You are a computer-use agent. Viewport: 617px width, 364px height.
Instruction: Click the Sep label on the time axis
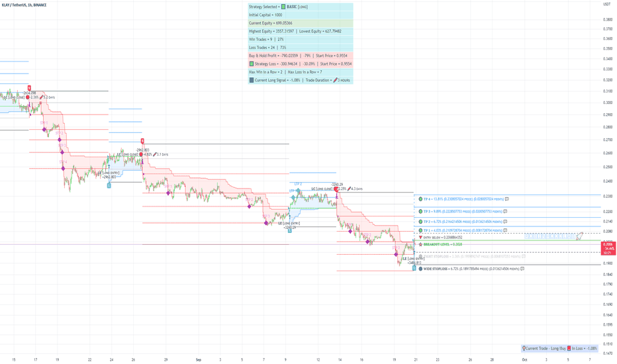[199, 359]
